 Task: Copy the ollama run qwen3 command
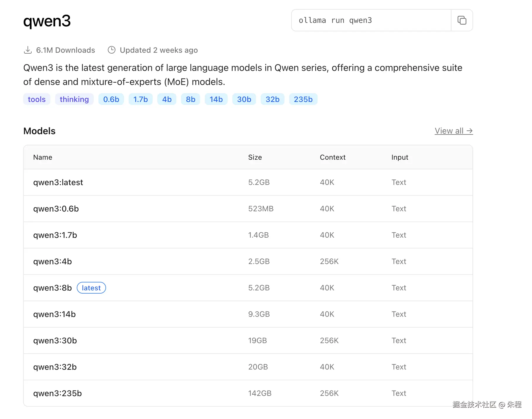pyautogui.click(x=462, y=20)
